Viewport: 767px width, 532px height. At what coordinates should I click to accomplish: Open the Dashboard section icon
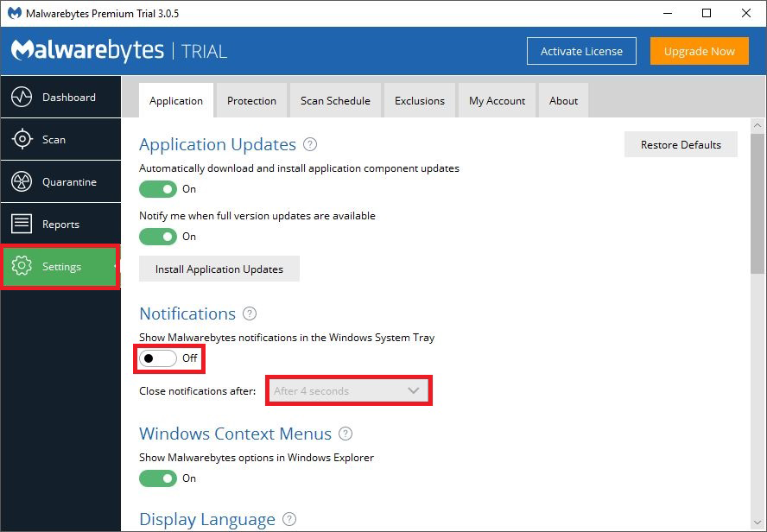[22, 97]
